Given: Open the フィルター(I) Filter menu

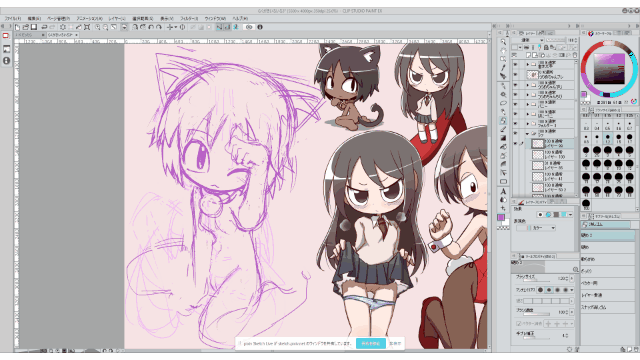Looking at the screenshot, I should click(x=189, y=18).
